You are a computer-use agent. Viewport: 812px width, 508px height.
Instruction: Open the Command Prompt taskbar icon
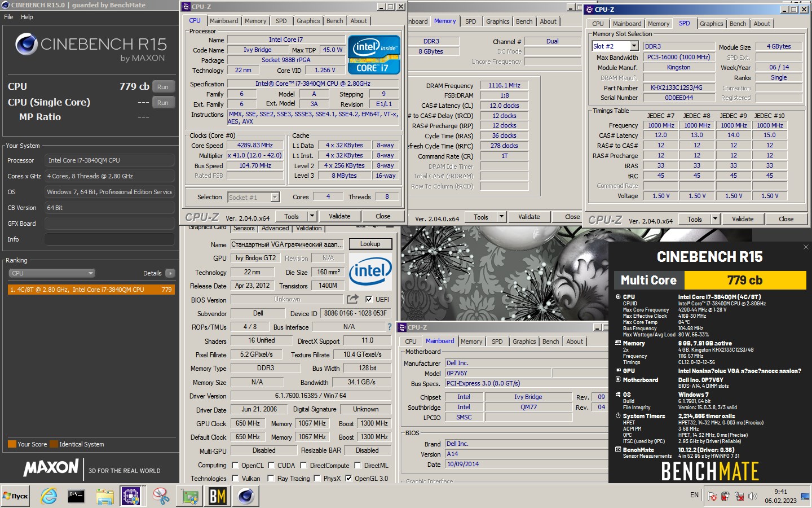pos(76,496)
